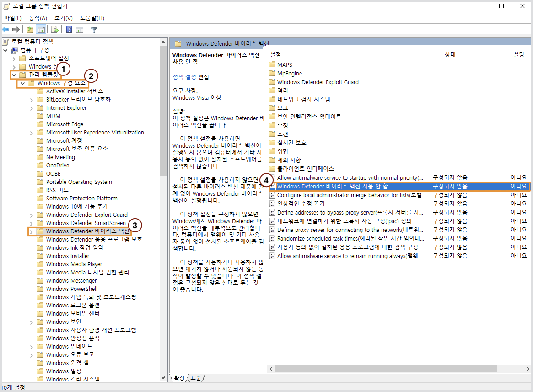
Task: Click the Filter funnel toolbar icon
Action: 94,30
